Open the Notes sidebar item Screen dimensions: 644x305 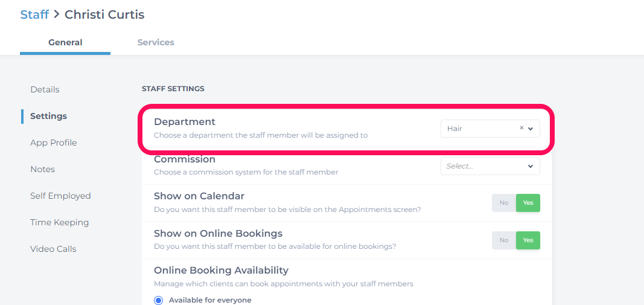(x=42, y=169)
